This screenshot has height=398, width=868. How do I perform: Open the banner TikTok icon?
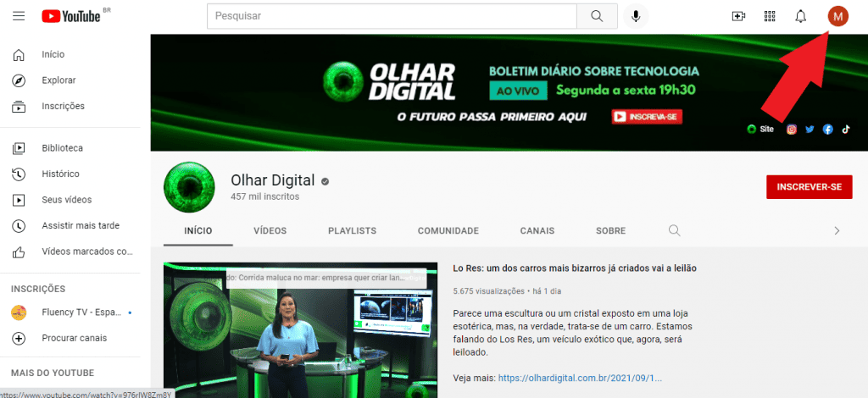845,130
